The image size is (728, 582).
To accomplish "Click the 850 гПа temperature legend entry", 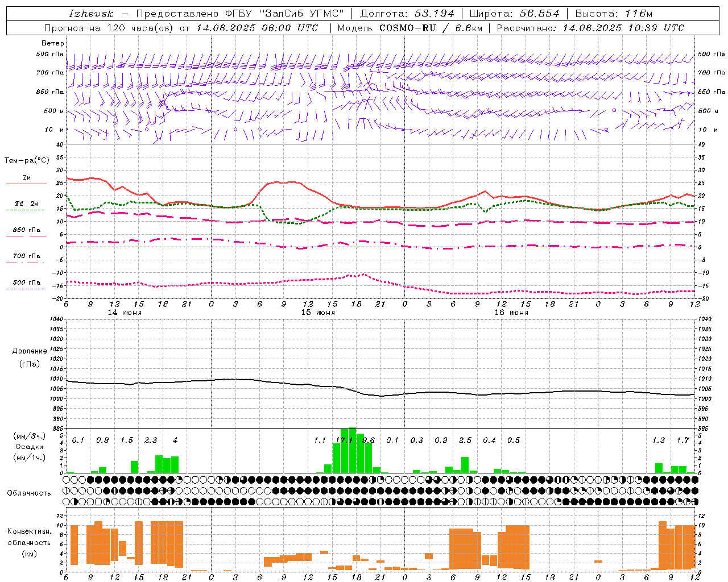I will coord(26,230).
